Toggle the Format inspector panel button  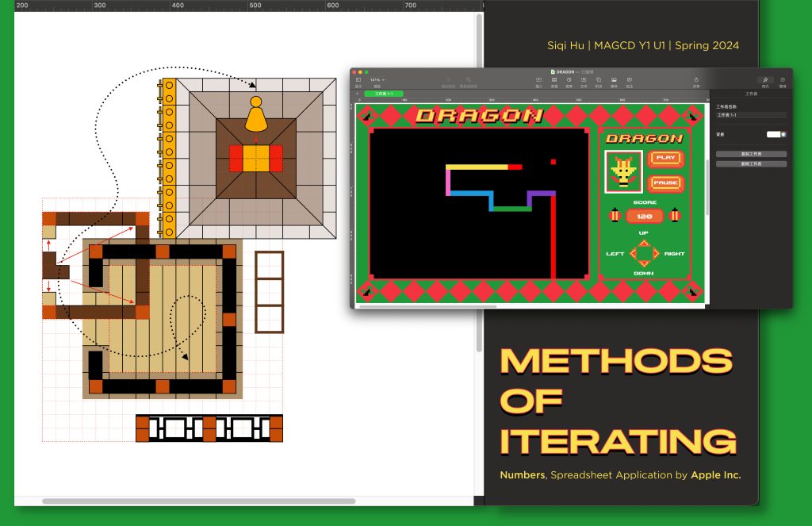[765, 81]
